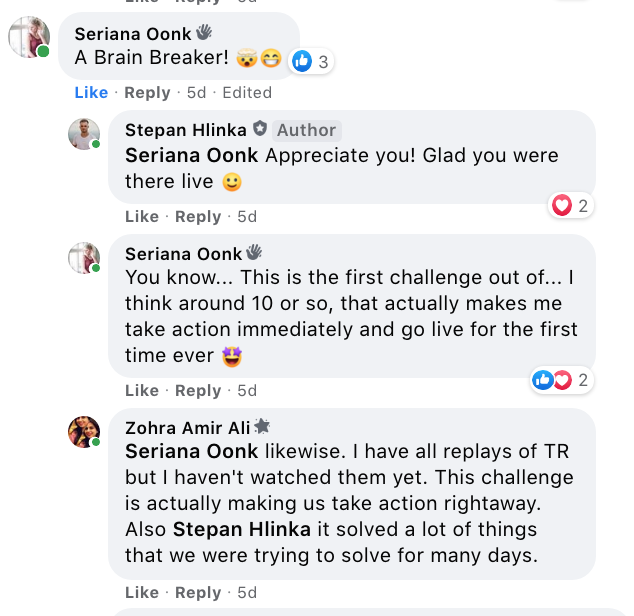Open the thumbs-up reaction count on Brain Breaker comment
This screenshot has width=634, height=616.
coord(311,62)
